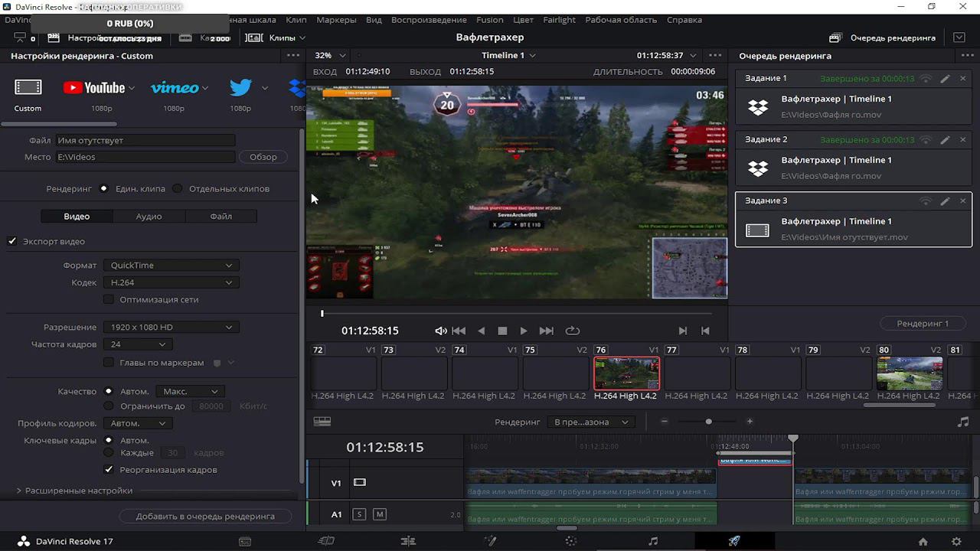Mute the viewer audio speaker icon
This screenshot has width=980, height=551.
coord(441,331)
